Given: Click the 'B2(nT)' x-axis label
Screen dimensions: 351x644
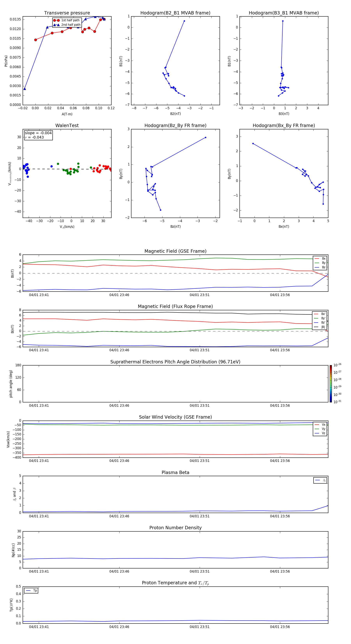Looking at the screenshot, I should point(175,114).
